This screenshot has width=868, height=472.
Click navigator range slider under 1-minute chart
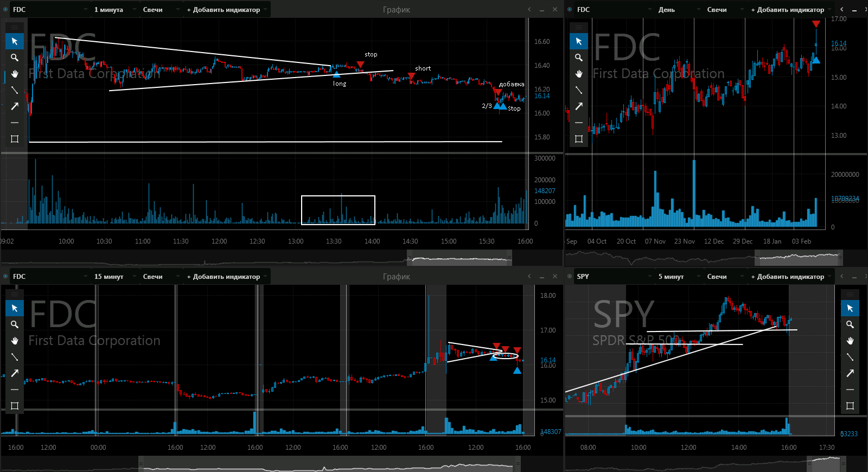coord(459,258)
